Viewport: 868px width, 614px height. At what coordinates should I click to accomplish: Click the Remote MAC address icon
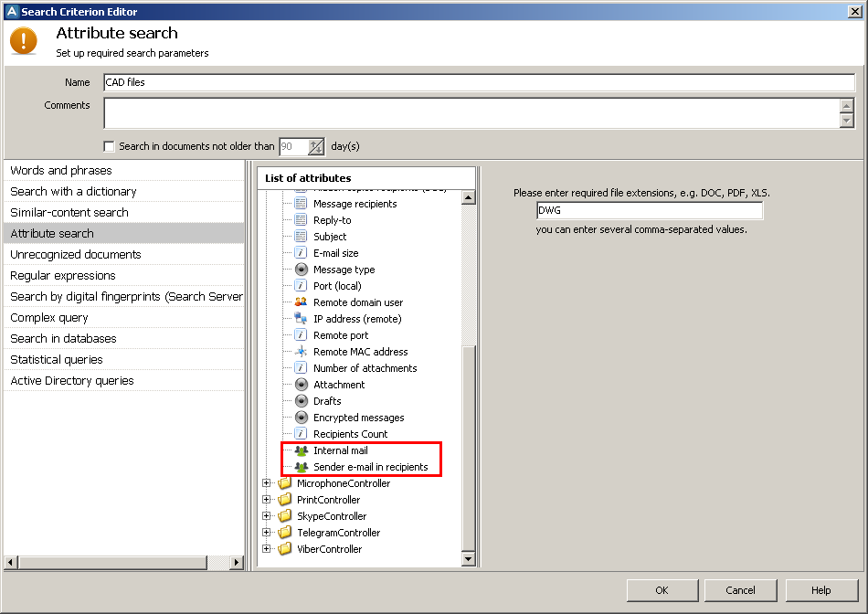coord(301,352)
